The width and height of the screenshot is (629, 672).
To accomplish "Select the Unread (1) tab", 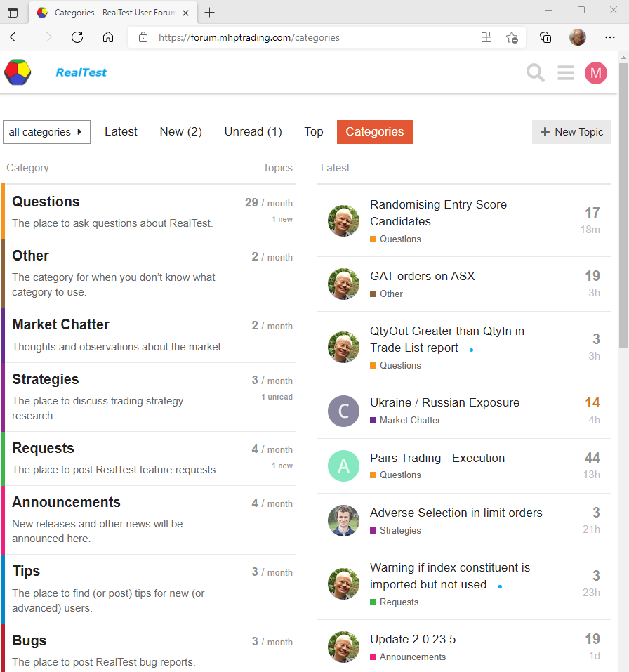I will [x=253, y=132].
